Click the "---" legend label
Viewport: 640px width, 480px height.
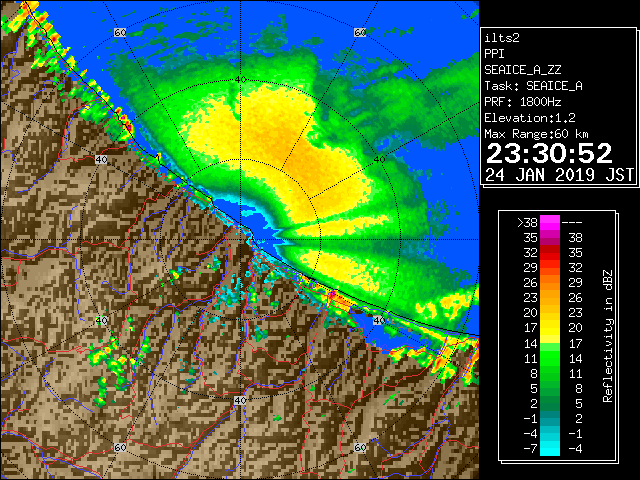tap(572, 223)
